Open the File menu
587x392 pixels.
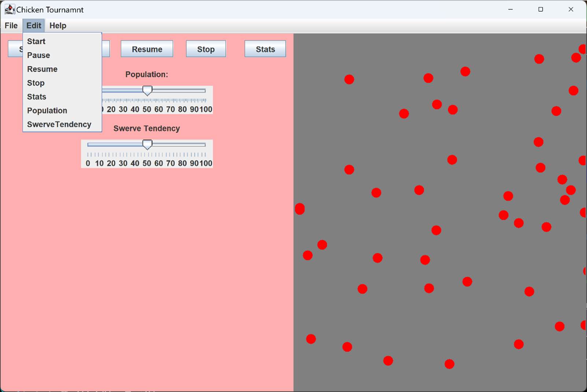[x=11, y=25]
